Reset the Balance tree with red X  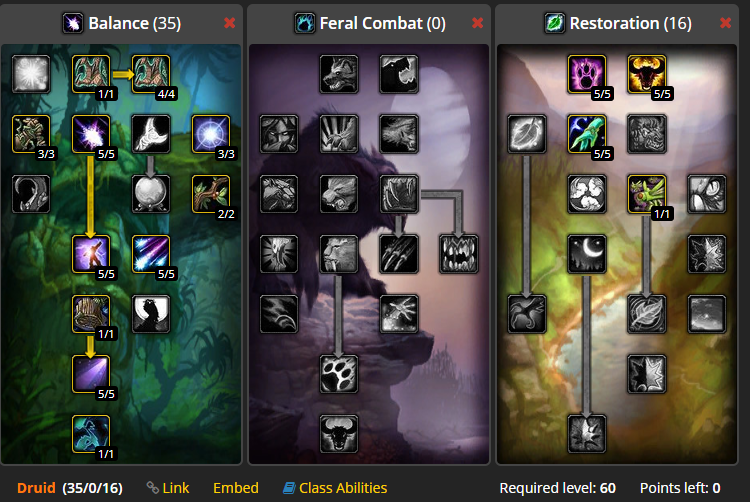click(x=230, y=23)
